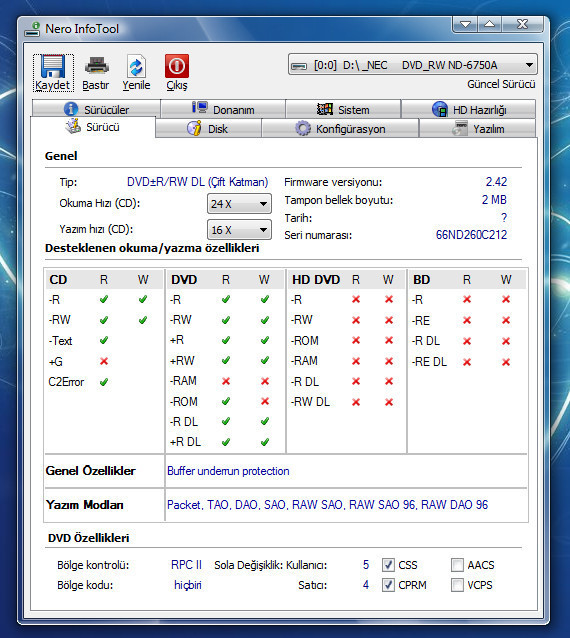Switch to the HD Hazırlığı tab
The width and height of the screenshot is (570, 638).
469,109
